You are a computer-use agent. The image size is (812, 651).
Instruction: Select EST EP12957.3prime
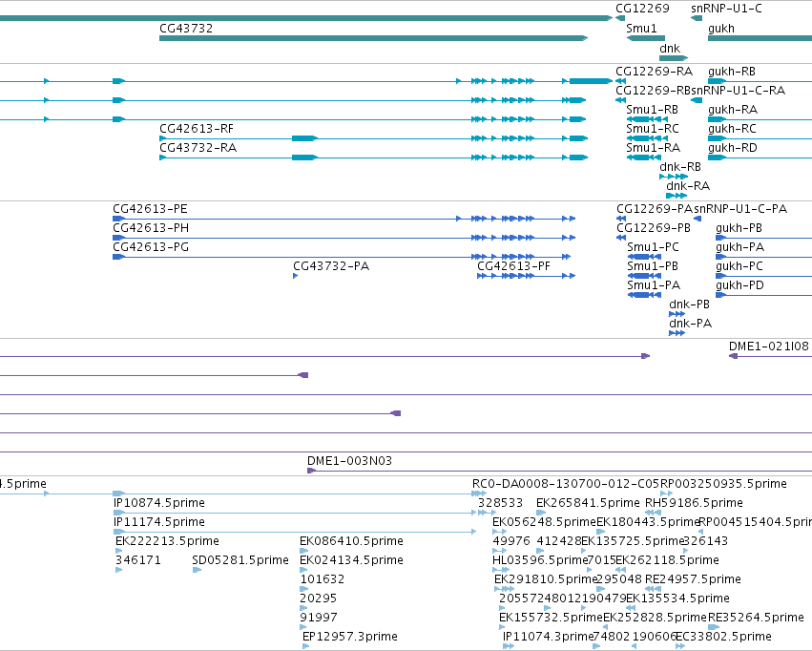[350, 637]
